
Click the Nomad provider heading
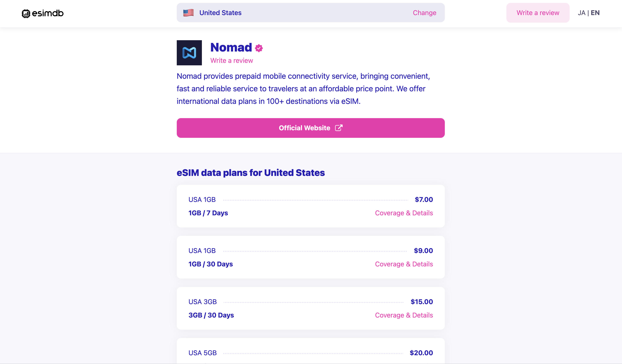pos(231,47)
